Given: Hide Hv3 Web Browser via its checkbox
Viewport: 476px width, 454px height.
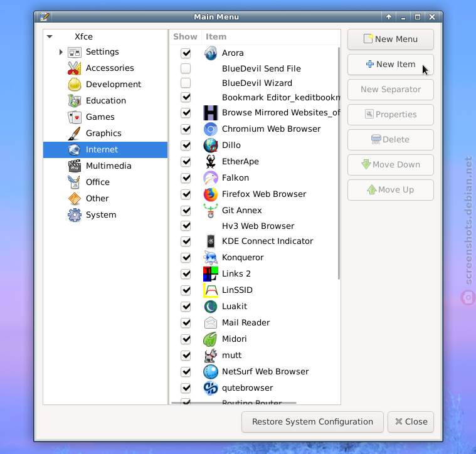Looking at the screenshot, I should [x=186, y=226].
